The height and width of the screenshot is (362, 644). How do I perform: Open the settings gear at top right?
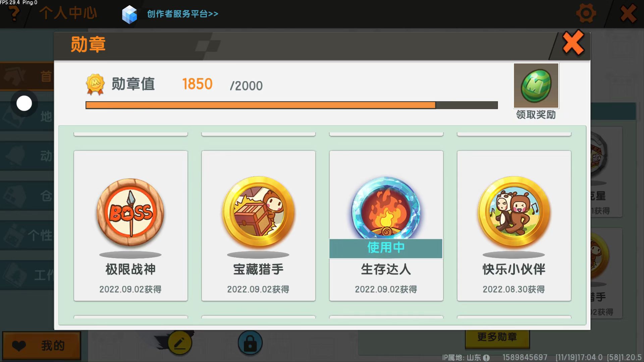pos(586,14)
